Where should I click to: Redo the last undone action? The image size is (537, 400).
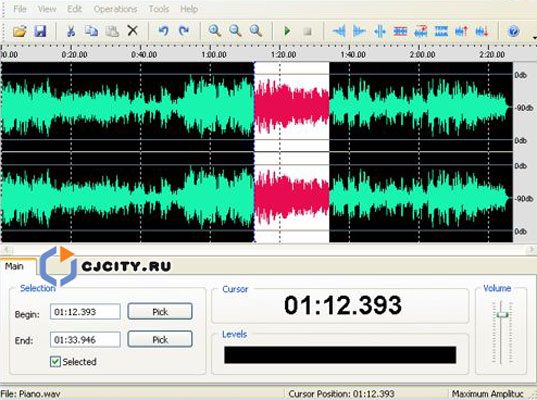(184, 31)
